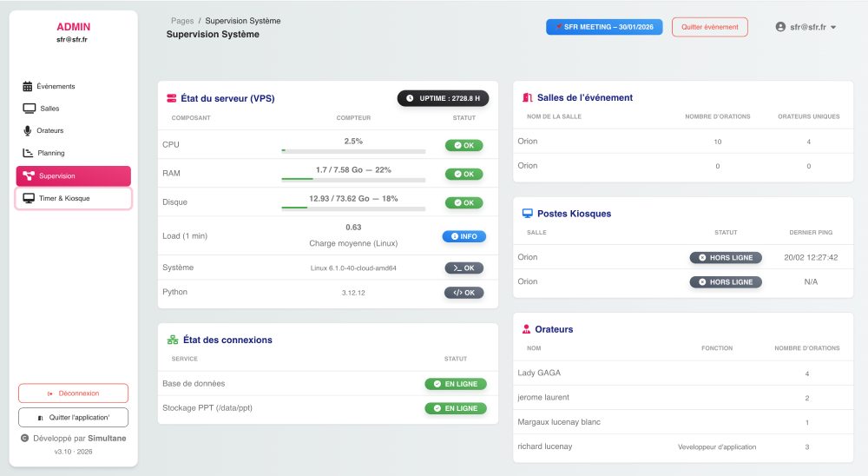This screenshot has width=868, height=476.
Task: Click the 1.7 / 7.58 Go — 22% RAM value
Action: (353, 170)
